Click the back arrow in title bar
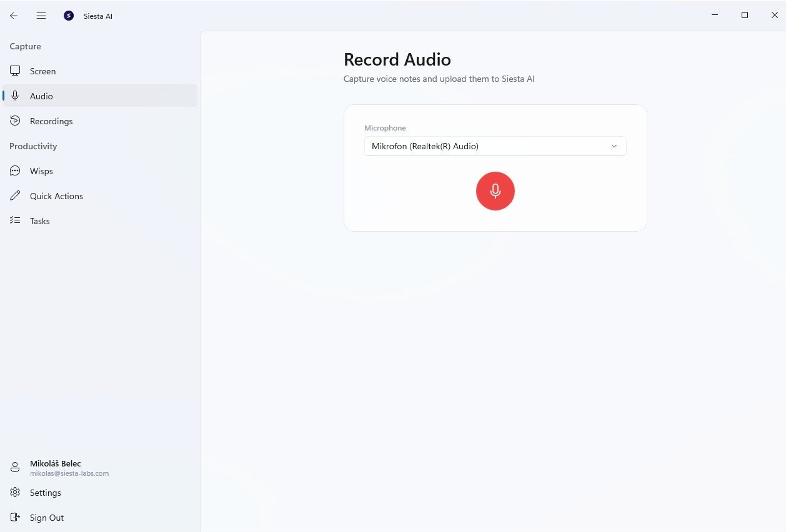786x532 pixels. coord(14,16)
